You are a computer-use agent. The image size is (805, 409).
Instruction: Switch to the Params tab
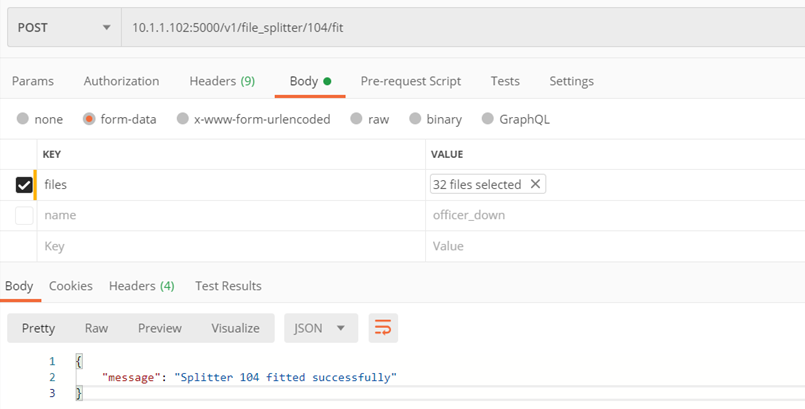(33, 81)
